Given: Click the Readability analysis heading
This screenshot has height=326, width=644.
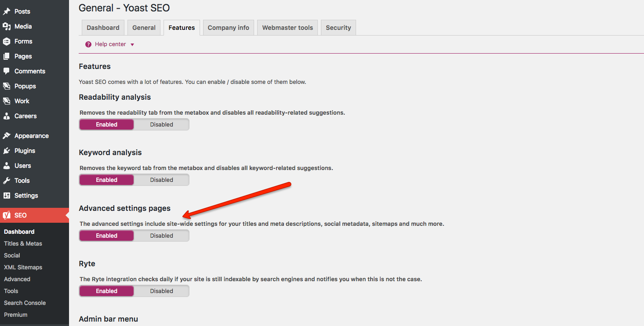Looking at the screenshot, I should [x=115, y=97].
